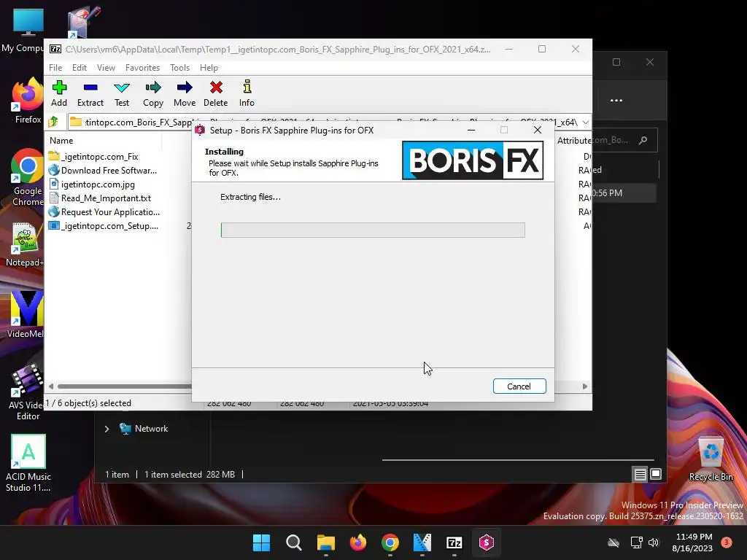747x560 pixels.
Task: Click the red Delete icon
Action: pyautogui.click(x=216, y=93)
